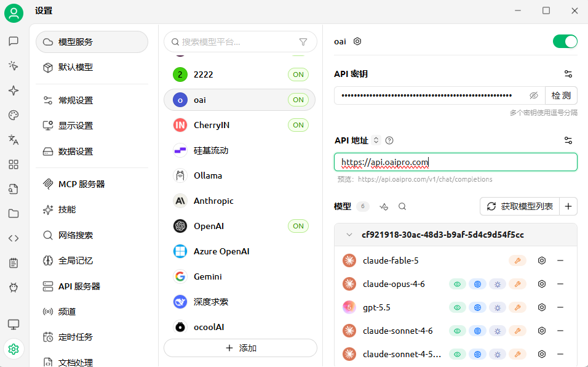This screenshot has height=367, width=588.
Task: Click the API address help question icon
Action: (x=389, y=140)
